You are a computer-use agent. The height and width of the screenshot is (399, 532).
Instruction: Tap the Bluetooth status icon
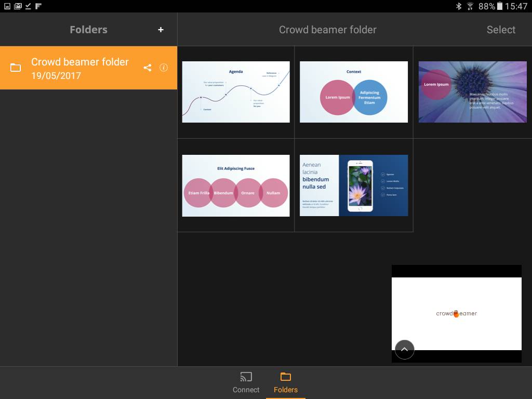click(459, 6)
